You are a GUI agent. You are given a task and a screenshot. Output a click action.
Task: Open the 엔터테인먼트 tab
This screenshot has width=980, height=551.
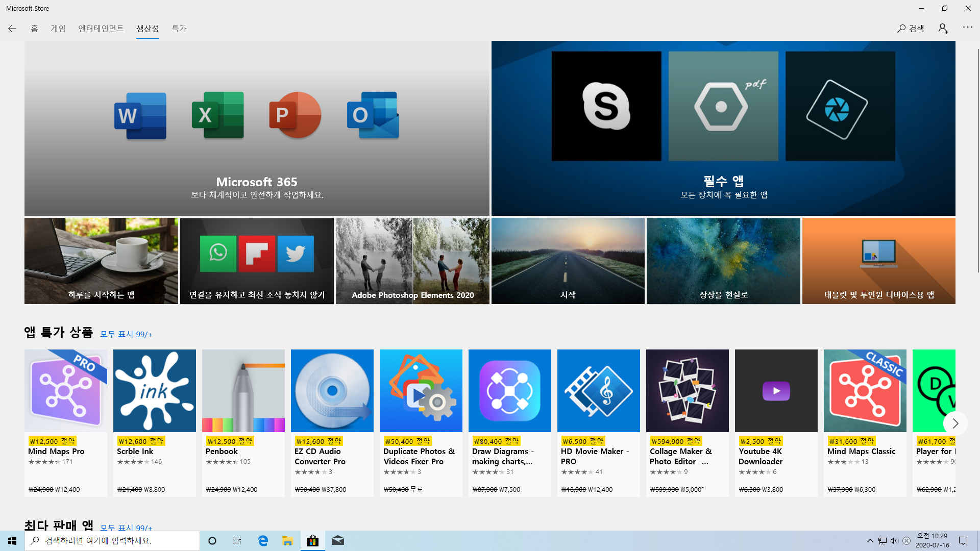coord(101,29)
